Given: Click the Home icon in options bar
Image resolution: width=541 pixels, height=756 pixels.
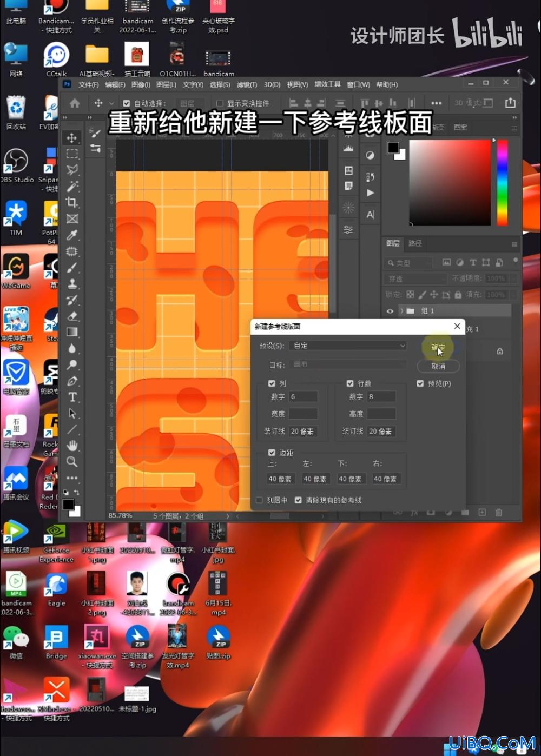Looking at the screenshot, I should coord(75,103).
